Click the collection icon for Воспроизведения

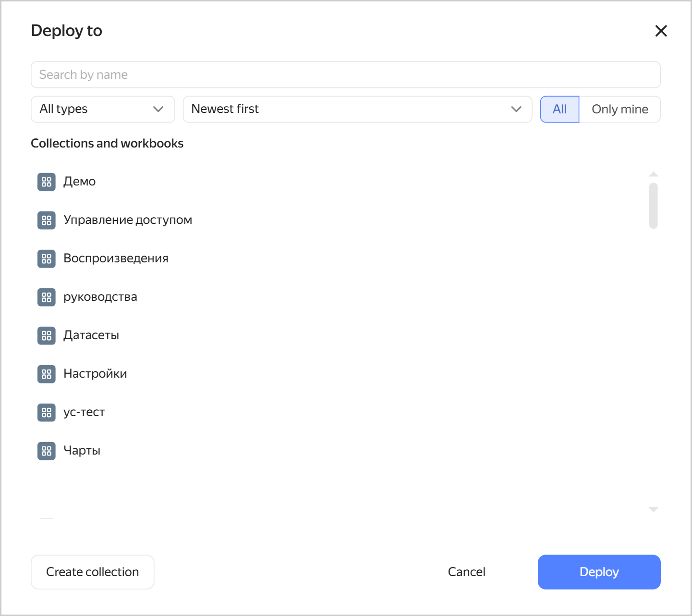[47, 259]
